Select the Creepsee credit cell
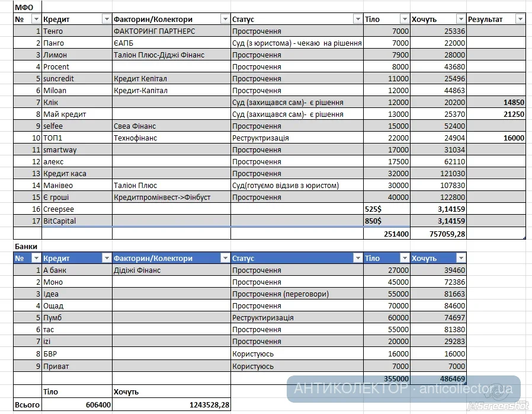The width and height of the screenshot is (532, 414). (77, 209)
